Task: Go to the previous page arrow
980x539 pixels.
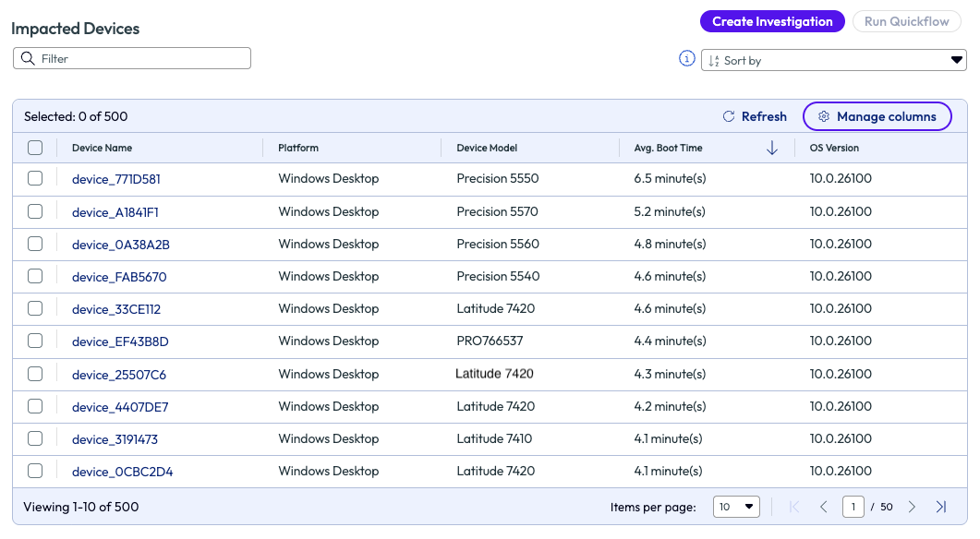Action: pos(824,507)
